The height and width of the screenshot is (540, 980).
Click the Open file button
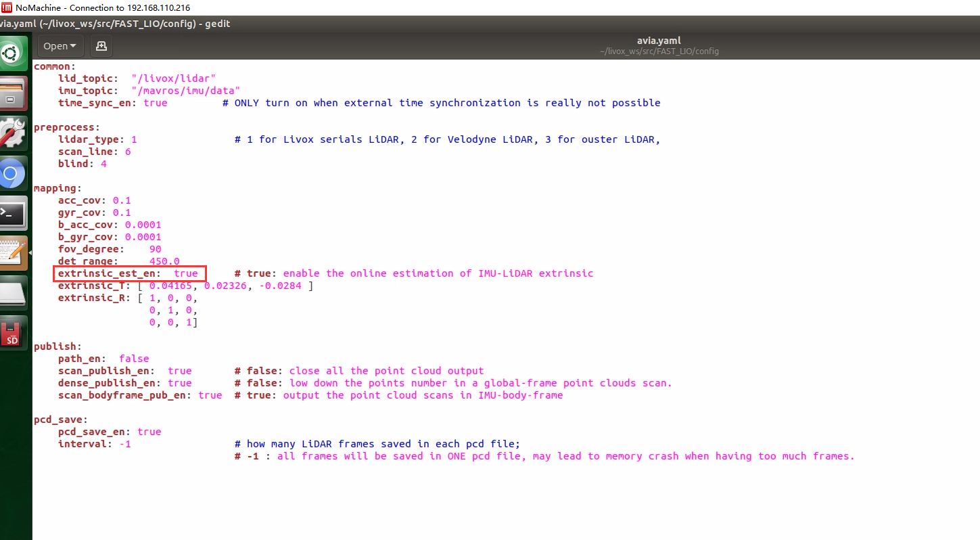[x=60, y=46]
